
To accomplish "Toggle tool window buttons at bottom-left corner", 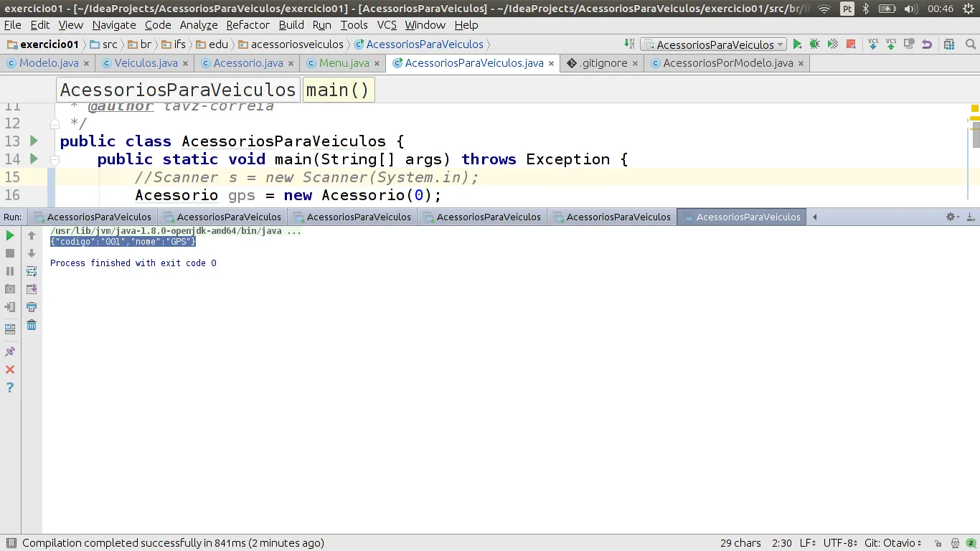I will 10,543.
